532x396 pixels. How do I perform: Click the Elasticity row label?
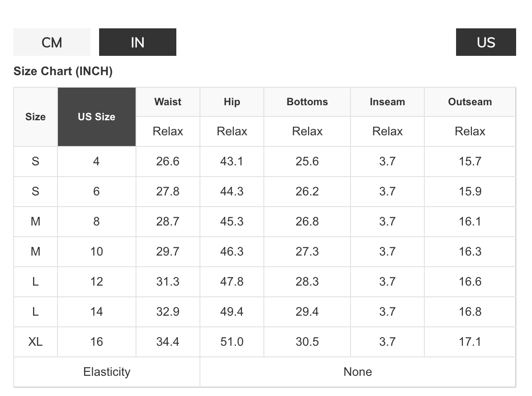click(107, 372)
